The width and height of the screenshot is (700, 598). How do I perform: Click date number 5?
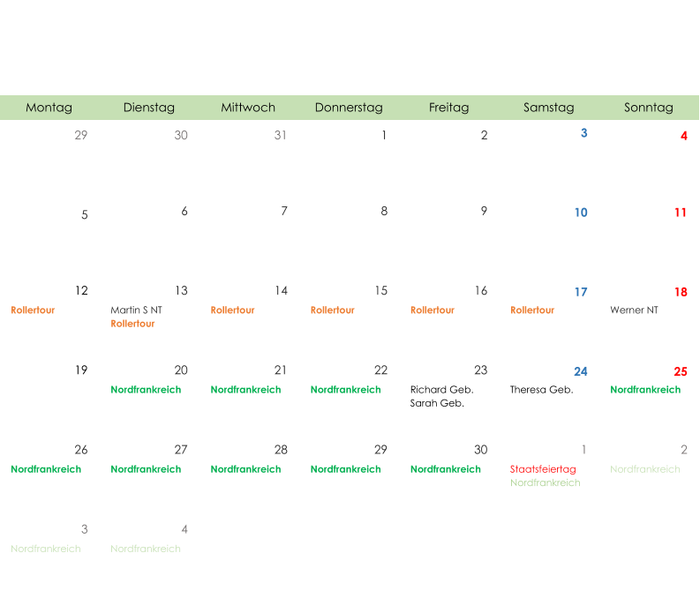click(85, 215)
